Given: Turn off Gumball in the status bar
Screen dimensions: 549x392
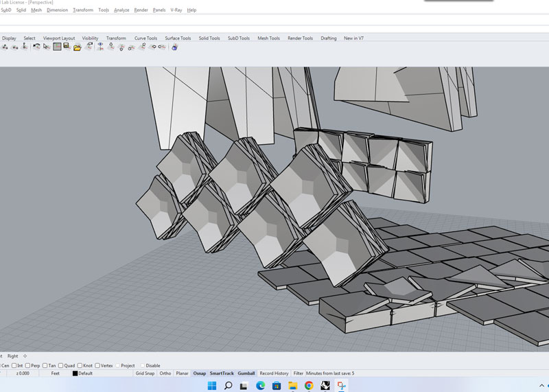Looking at the screenshot, I should click(246, 373).
